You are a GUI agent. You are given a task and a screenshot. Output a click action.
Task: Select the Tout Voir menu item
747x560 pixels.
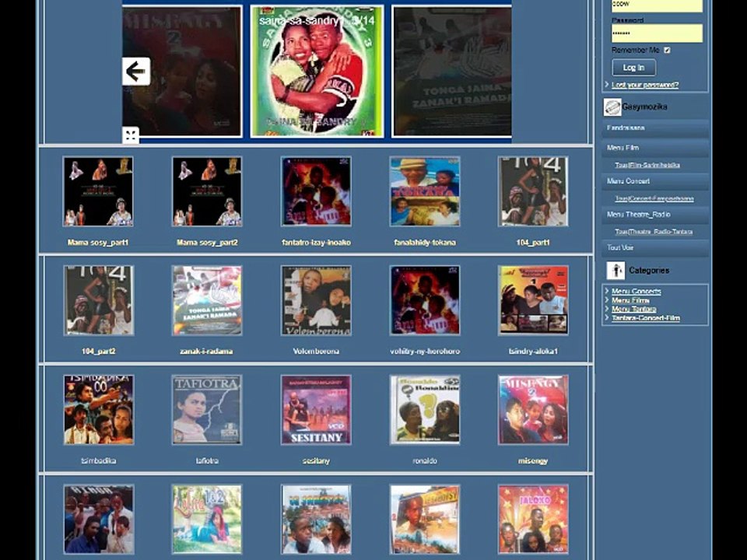[x=655, y=247]
